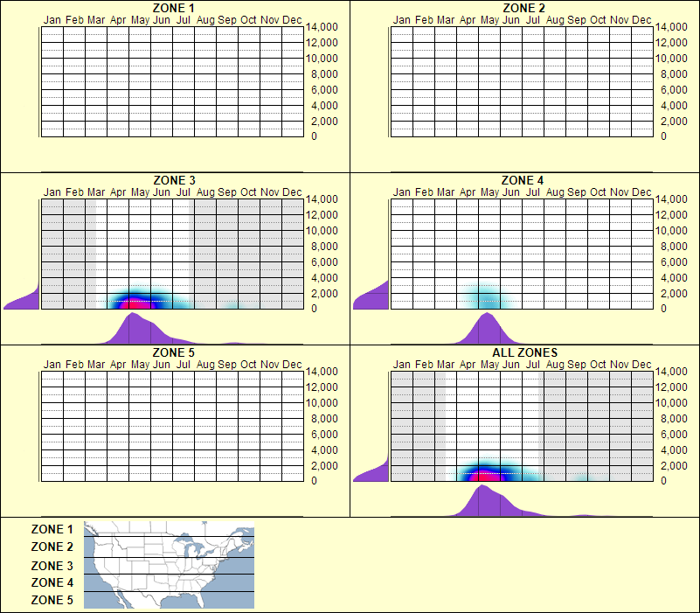
Task: Select the Jan label on ZONE 1 chart
Action: (x=52, y=19)
